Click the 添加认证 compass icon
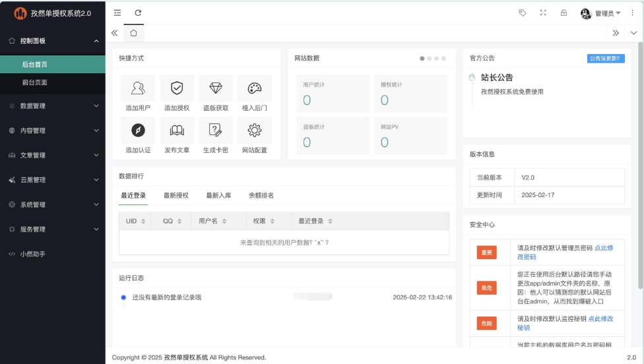 coord(138,130)
